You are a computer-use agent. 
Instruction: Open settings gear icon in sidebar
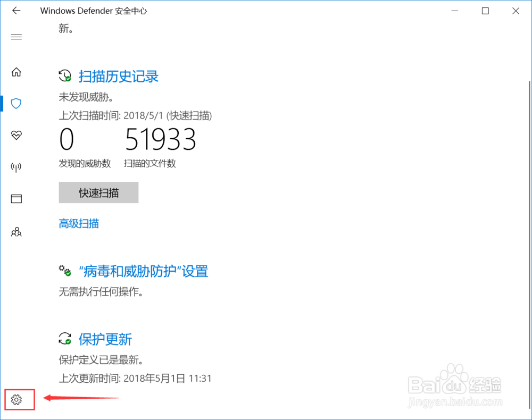click(x=16, y=400)
